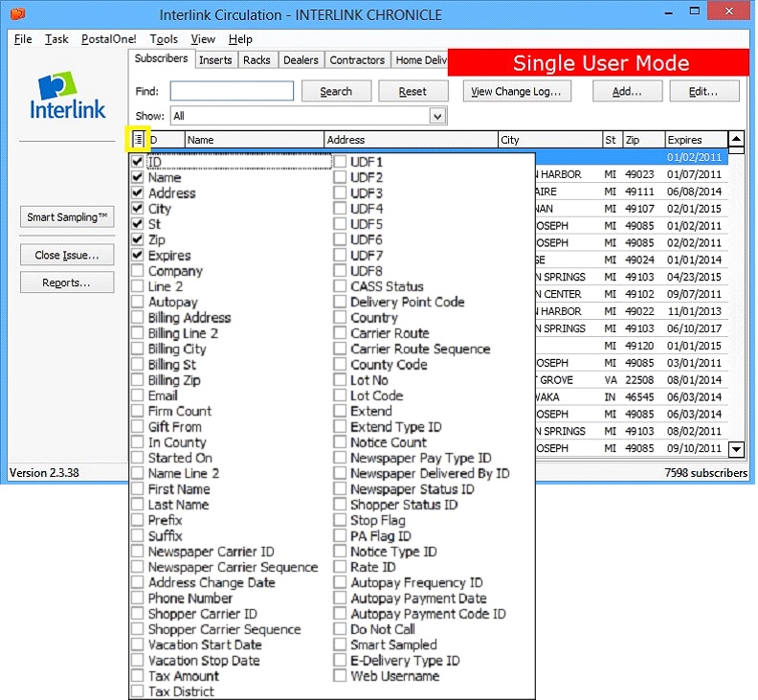
Task: Click the Add... button
Action: pyautogui.click(x=627, y=91)
